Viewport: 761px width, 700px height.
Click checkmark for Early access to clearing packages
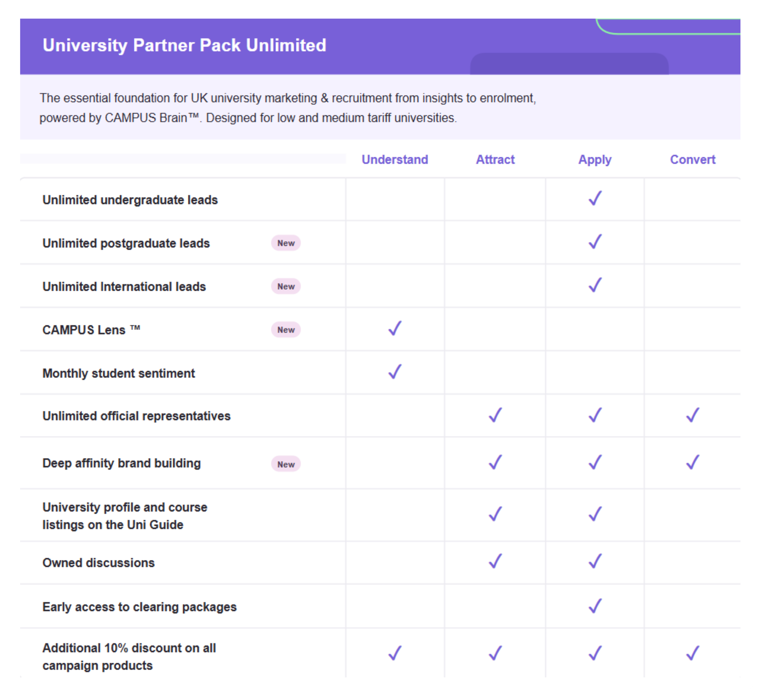(x=595, y=605)
